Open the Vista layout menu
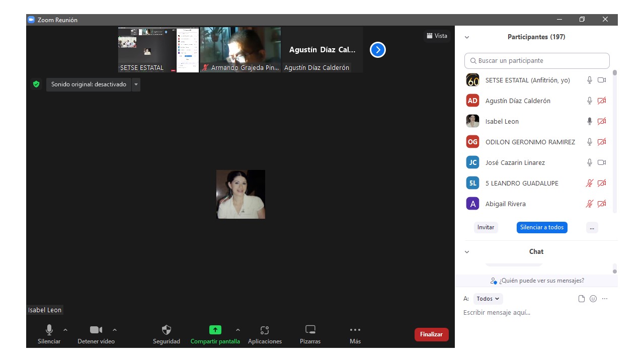Viewport: 644px width, 362px height. point(437,36)
